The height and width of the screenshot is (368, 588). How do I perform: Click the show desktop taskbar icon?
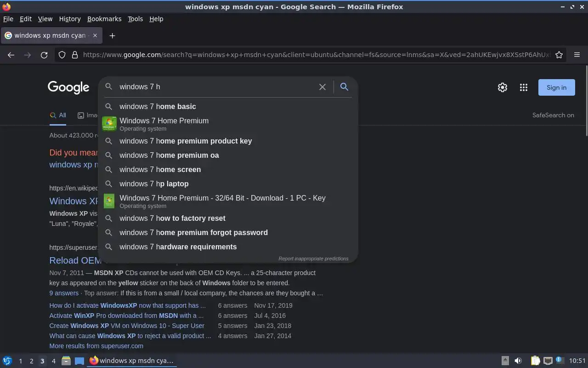pos(79,361)
